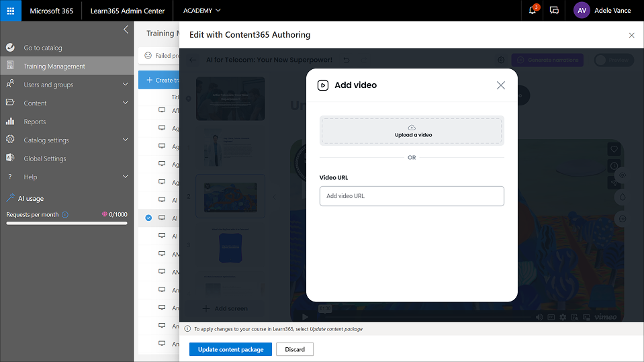Close the Content365 Authoring panel
The width and height of the screenshot is (644, 362).
tap(631, 35)
